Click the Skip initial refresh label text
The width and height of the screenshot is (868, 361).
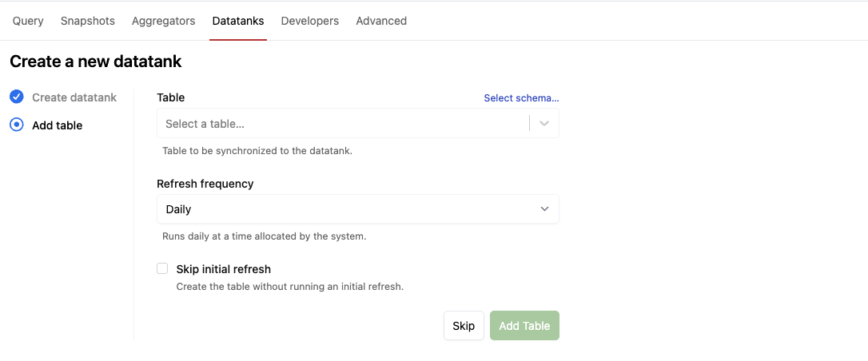(x=223, y=269)
